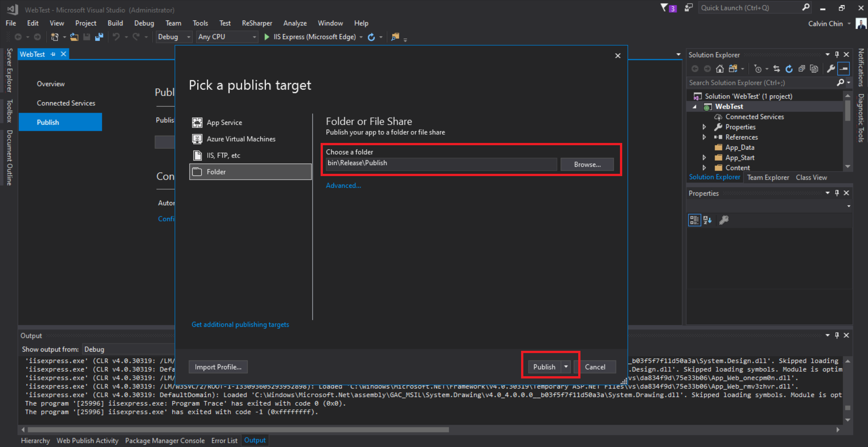Click the Solution Explorer Home icon
This screenshot has height=447, width=868.
click(720, 69)
